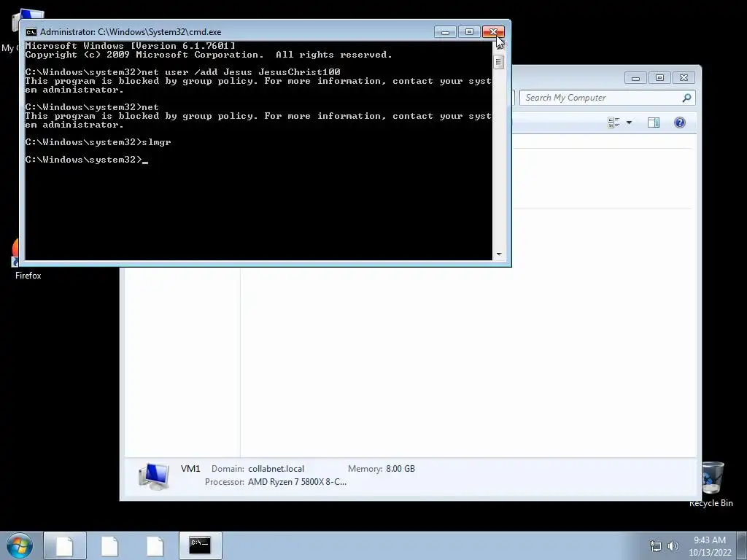Minimize the My Computer Explorer window

point(635,77)
